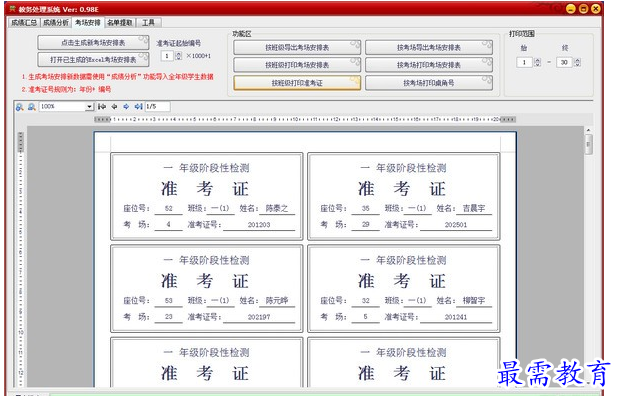Go to first preview page

(102, 107)
